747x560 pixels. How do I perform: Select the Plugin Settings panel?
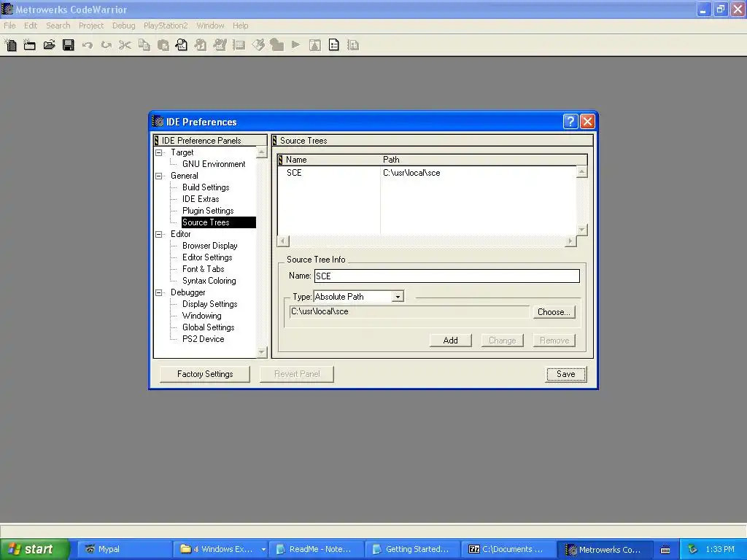tap(208, 211)
